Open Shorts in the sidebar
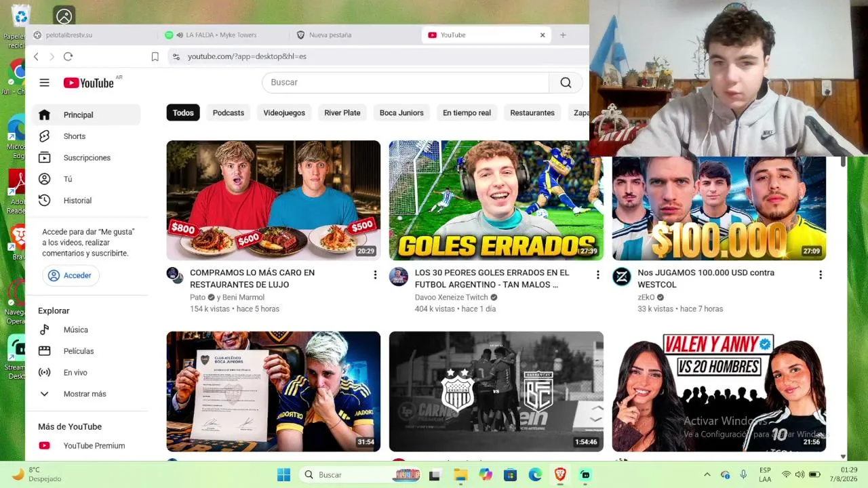 [x=86, y=136]
